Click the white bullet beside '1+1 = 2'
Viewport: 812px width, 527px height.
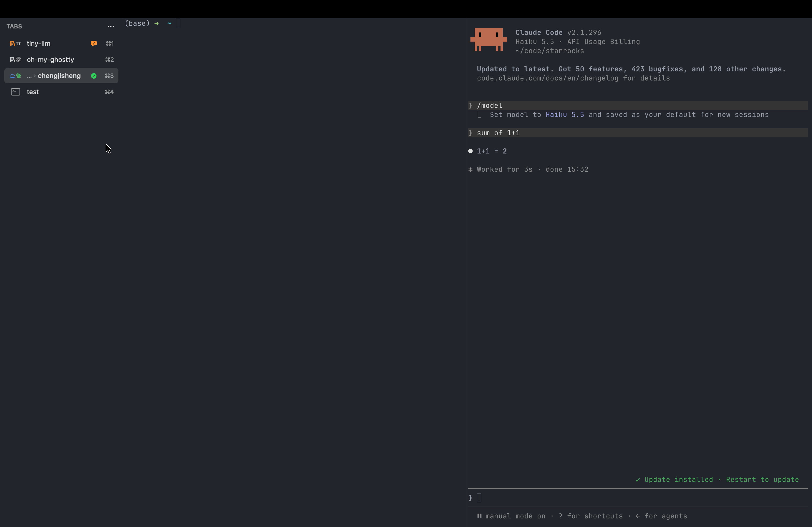[470, 151]
